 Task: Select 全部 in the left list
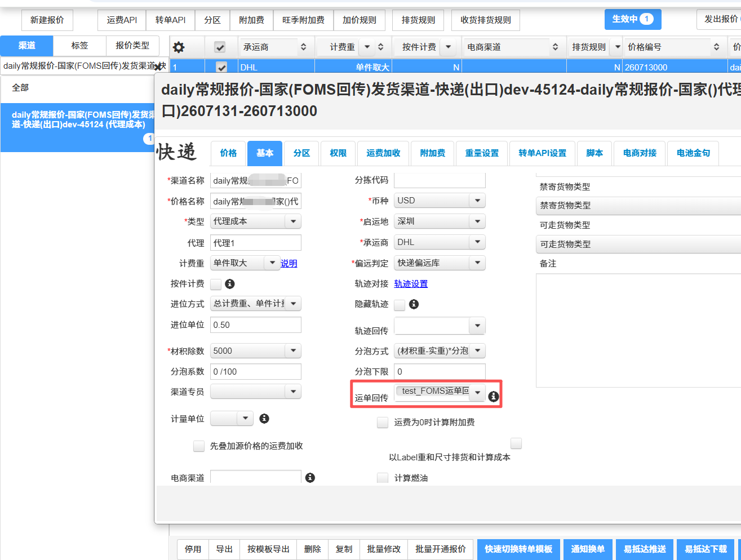(x=77, y=88)
